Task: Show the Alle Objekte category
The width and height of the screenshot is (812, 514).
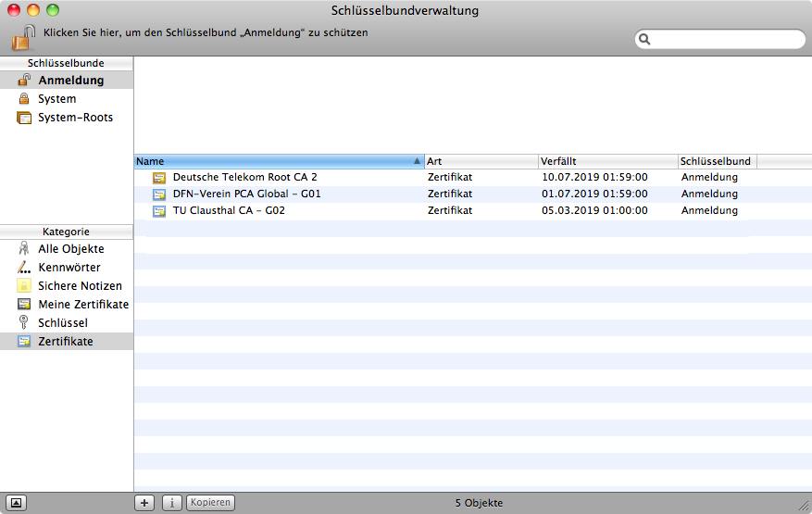Action: coord(70,249)
